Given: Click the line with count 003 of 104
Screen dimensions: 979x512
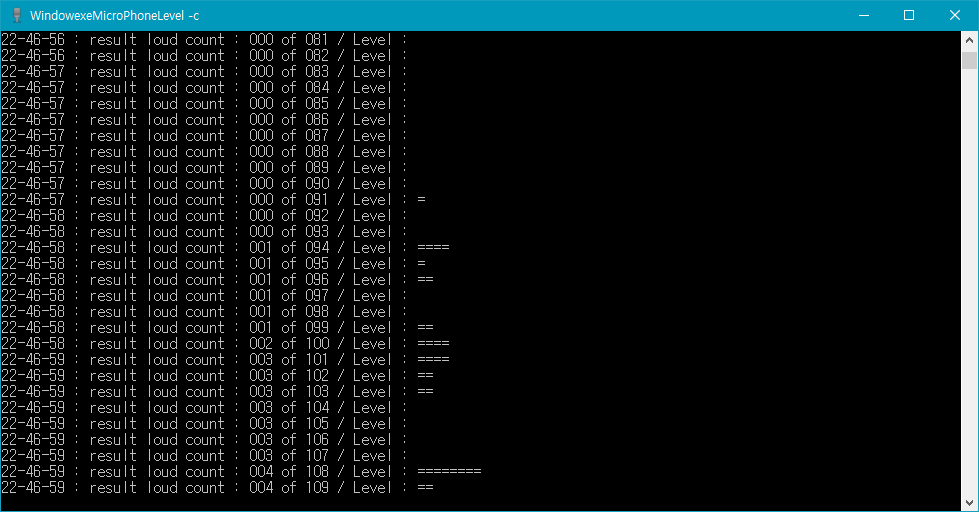Looking at the screenshot, I should (x=204, y=408).
